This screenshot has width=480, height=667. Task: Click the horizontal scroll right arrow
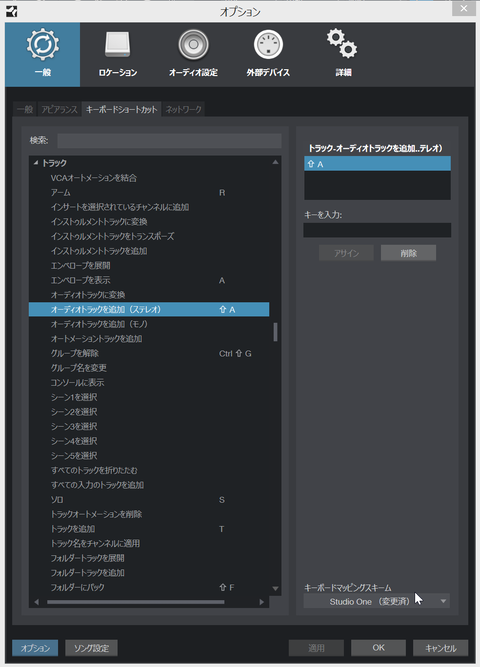262,602
